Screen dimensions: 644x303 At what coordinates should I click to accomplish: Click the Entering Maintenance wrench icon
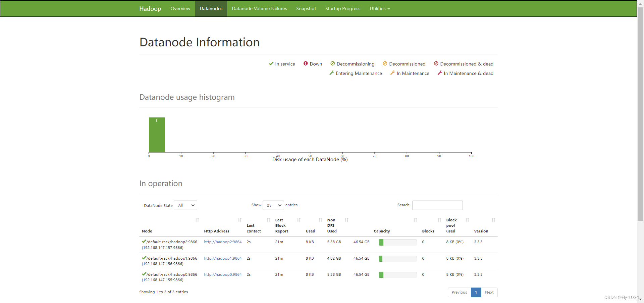pyautogui.click(x=332, y=73)
